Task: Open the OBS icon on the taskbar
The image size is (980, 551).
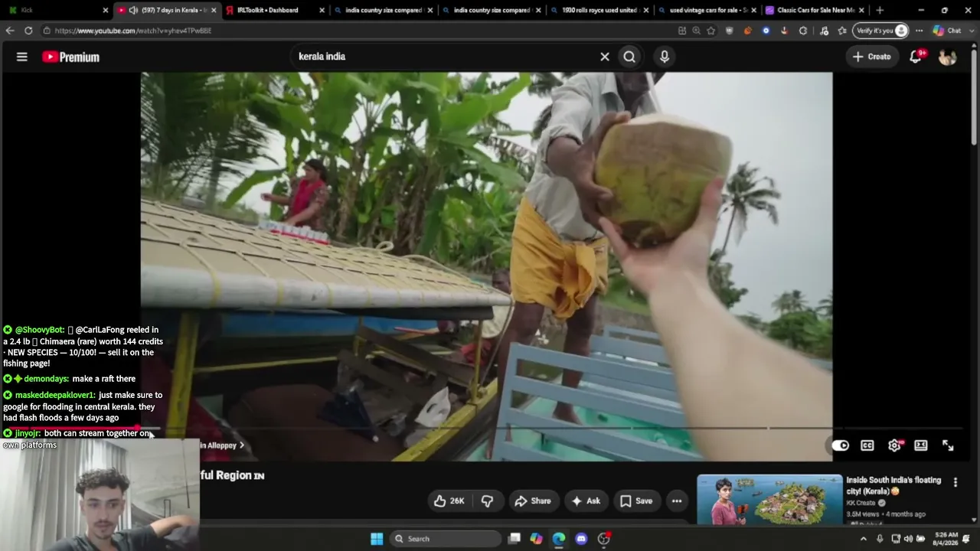Action: [603, 539]
